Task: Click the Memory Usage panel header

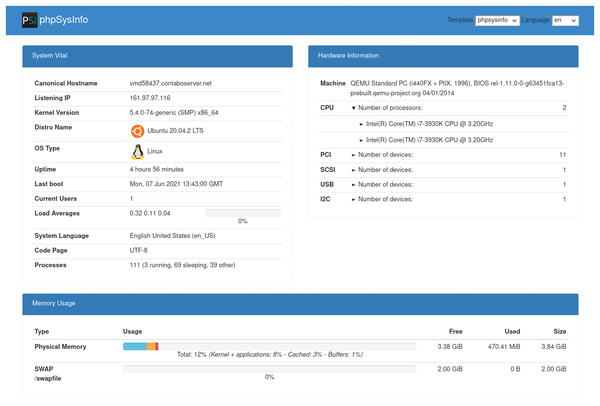Action: (300, 304)
